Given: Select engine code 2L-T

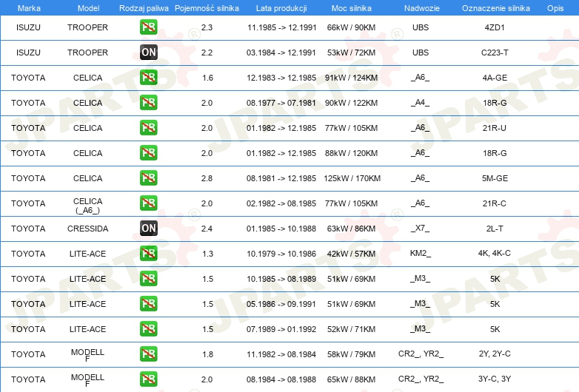Looking at the screenshot, I should coord(495,229).
